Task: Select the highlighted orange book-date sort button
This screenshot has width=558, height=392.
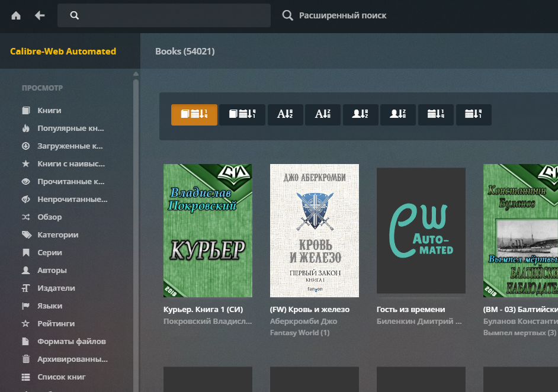Action: click(194, 114)
